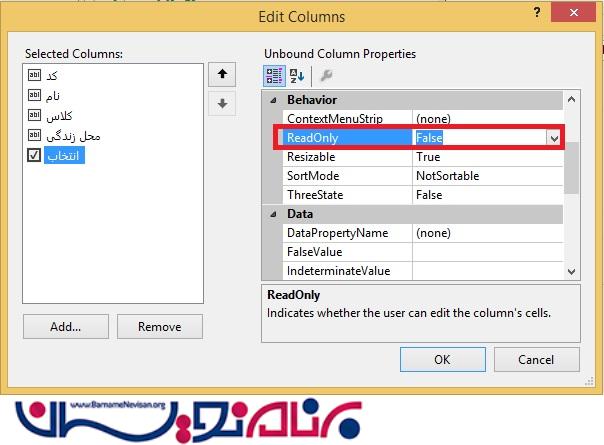The width and height of the screenshot is (604, 445).
Task: Select the checkbox-column icon beside انتخاب
Action: click(34, 155)
